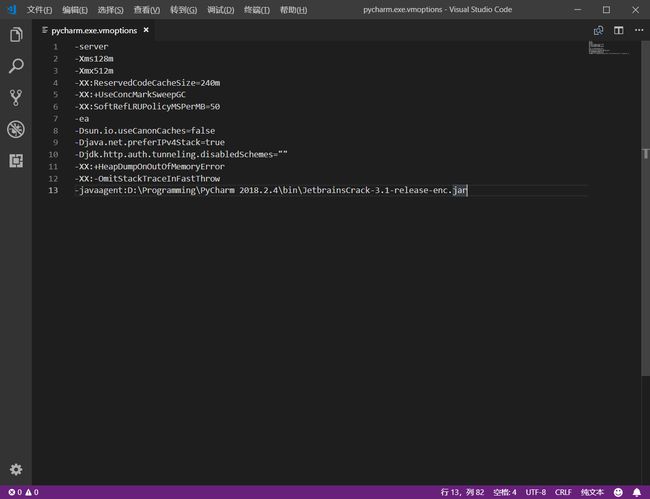Click line number 1 in the gutter
This screenshot has width=650, height=499.
(56, 47)
